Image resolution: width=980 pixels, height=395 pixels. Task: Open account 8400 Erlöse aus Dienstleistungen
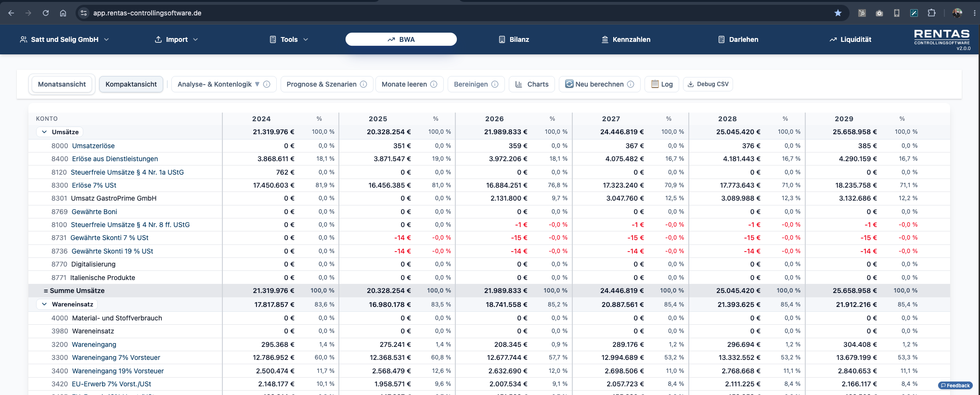[x=115, y=159]
